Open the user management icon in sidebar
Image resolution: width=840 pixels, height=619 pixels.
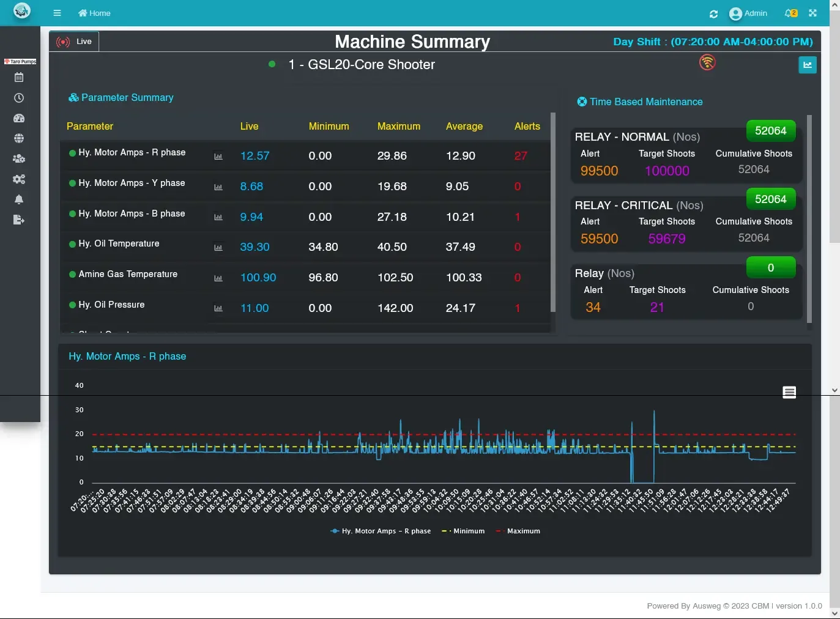pyautogui.click(x=19, y=158)
